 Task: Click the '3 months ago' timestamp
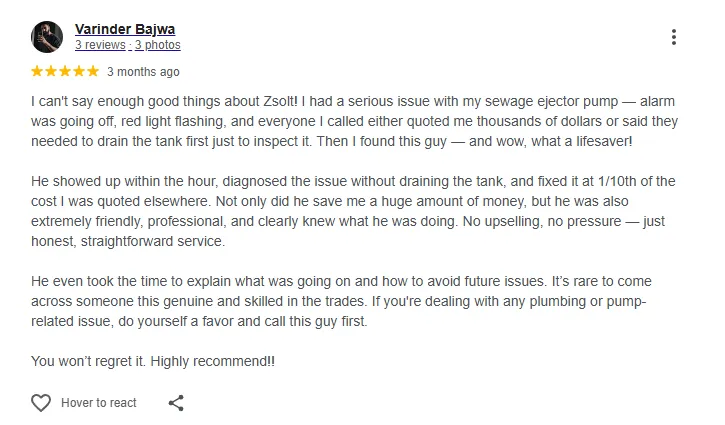pos(143,72)
